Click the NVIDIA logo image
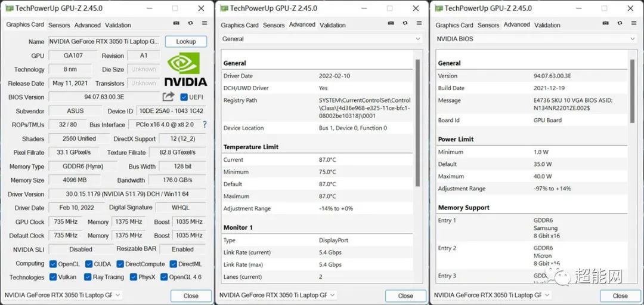The height and width of the screenshot is (305, 644). click(x=185, y=69)
